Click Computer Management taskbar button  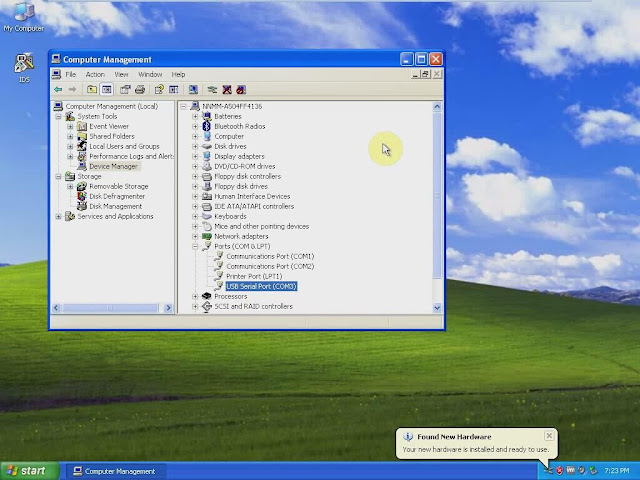tap(116, 471)
